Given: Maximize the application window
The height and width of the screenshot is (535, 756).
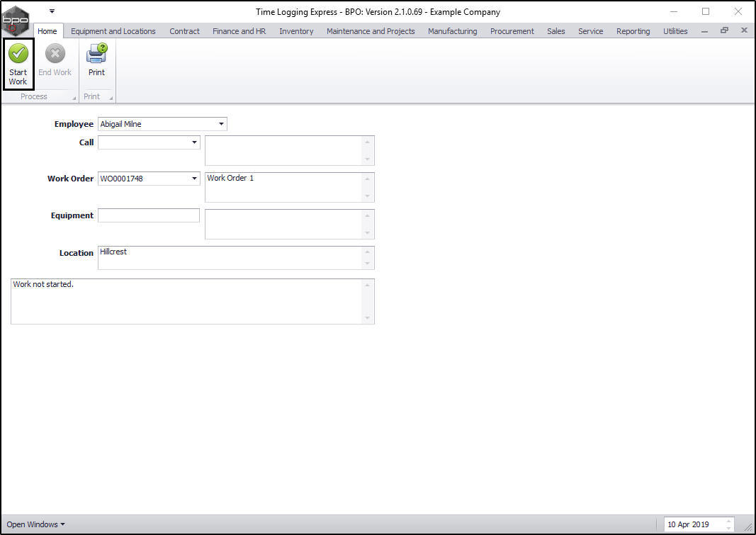Looking at the screenshot, I should point(706,11).
